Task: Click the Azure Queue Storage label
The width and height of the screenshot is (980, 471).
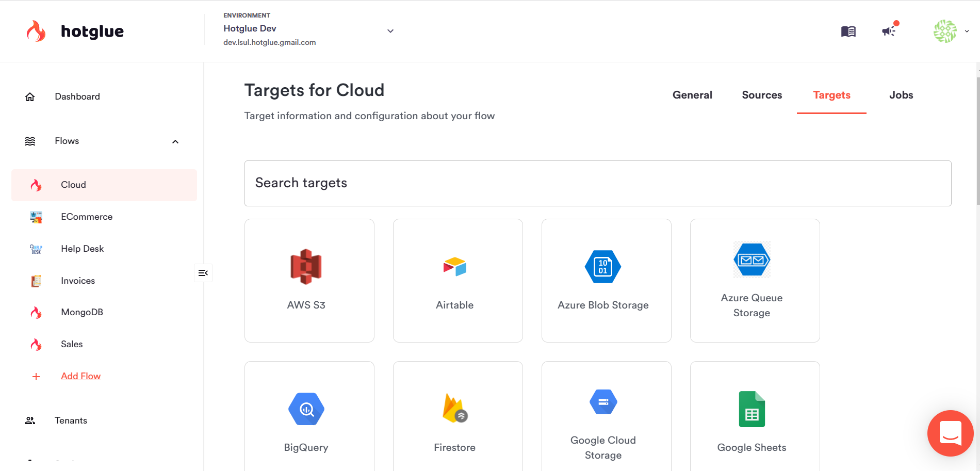Action: [x=752, y=305]
